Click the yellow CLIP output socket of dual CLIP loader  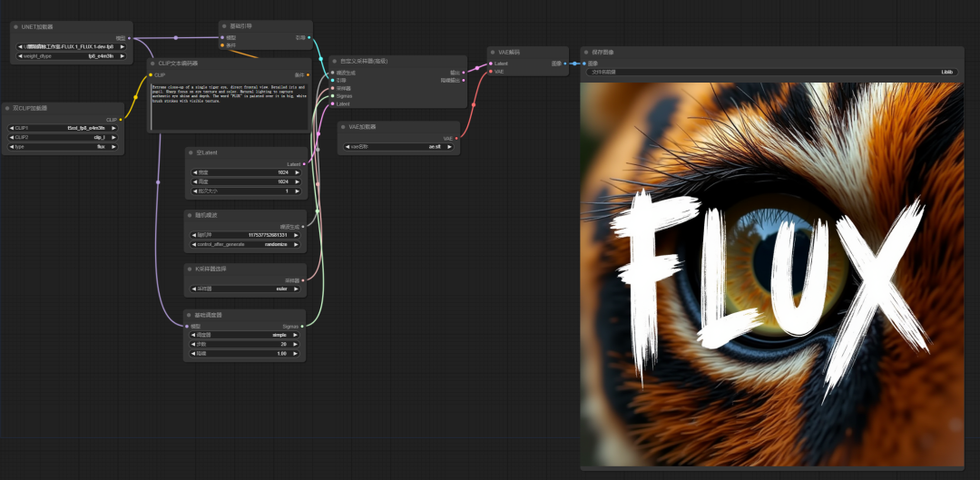(x=121, y=120)
